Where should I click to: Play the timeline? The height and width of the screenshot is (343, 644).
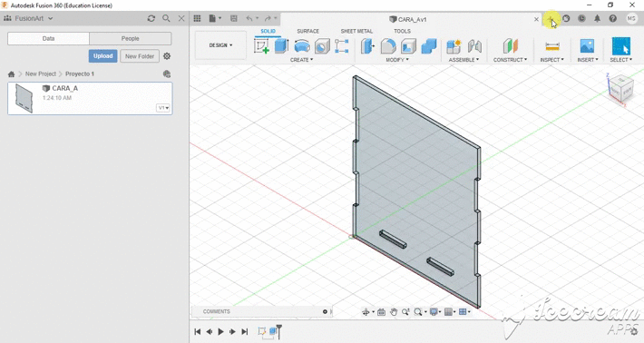pyautogui.click(x=221, y=331)
